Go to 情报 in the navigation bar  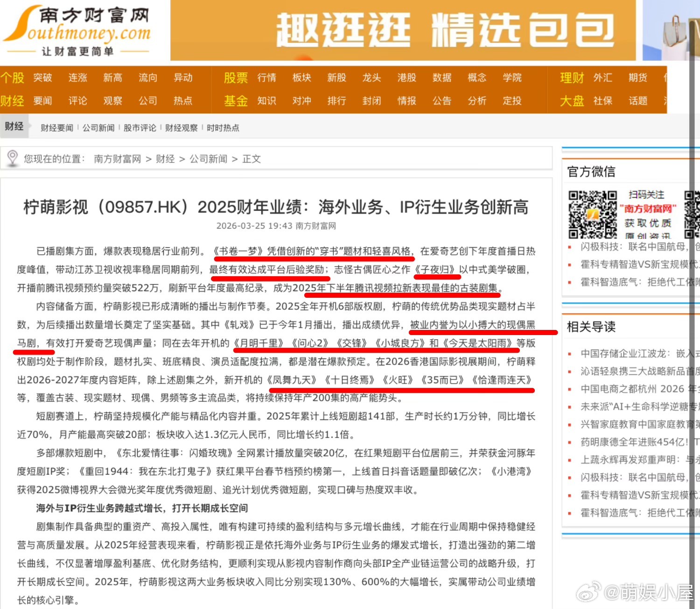(407, 101)
